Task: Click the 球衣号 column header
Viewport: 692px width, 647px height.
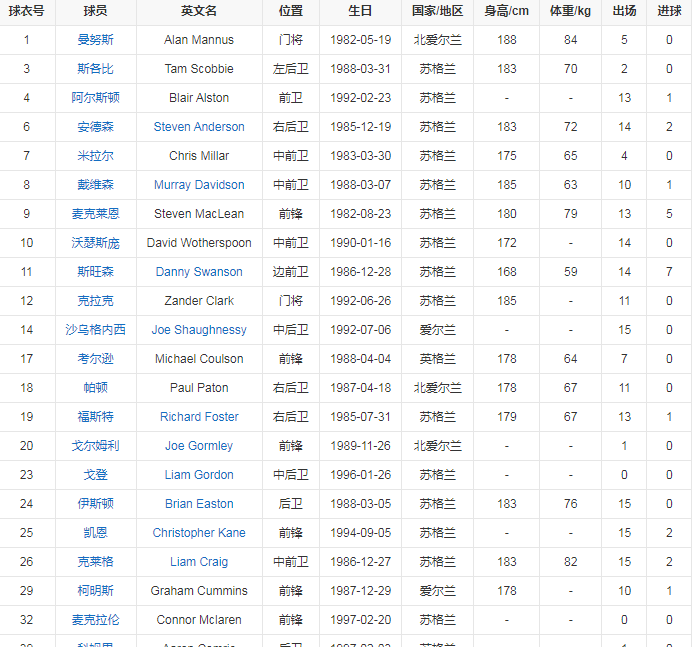Action: [27, 11]
